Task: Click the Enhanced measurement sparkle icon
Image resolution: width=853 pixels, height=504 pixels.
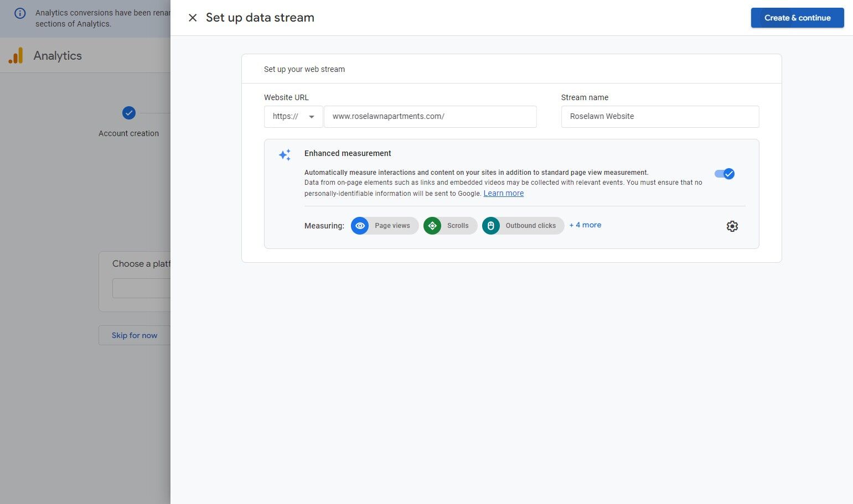Action: coord(285,155)
